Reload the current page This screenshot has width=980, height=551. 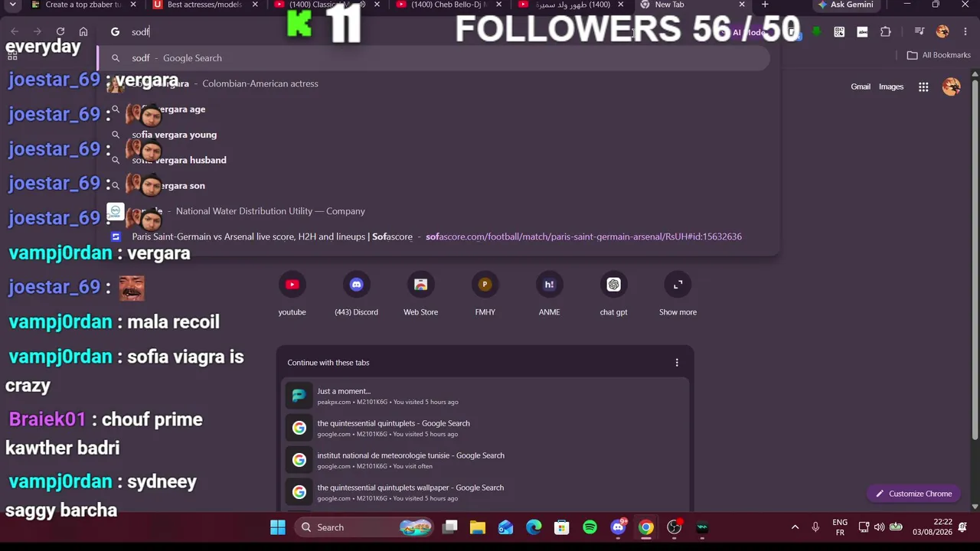coord(60,31)
